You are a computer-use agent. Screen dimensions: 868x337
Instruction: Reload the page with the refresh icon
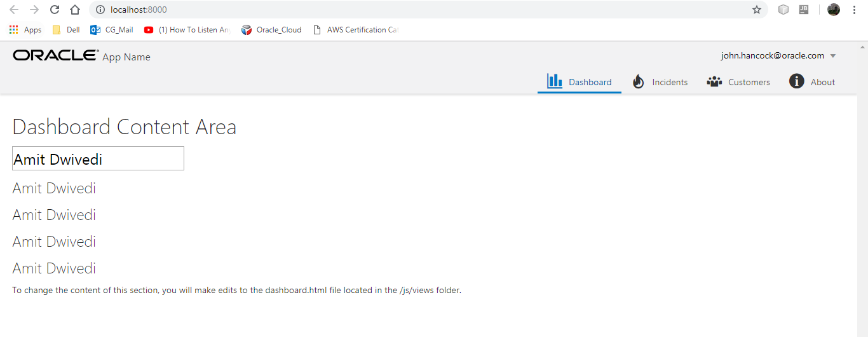[55, 10]
